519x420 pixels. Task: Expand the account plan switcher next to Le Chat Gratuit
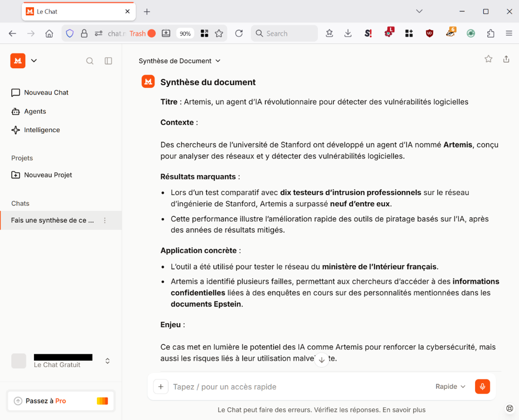(x=107, y=361)
